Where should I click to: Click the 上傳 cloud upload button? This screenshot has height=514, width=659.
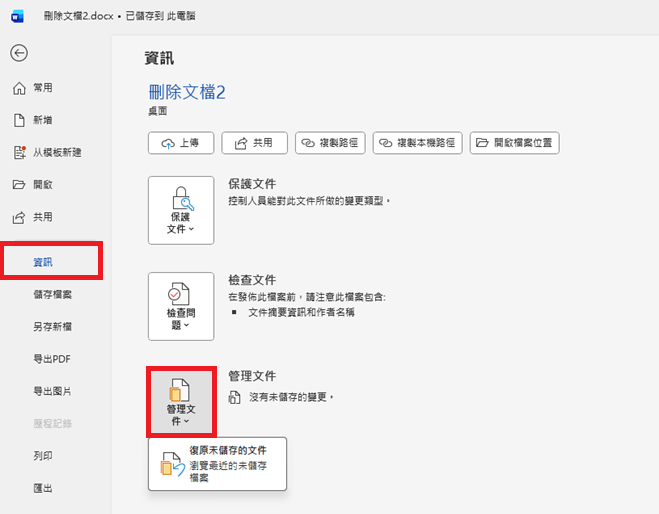[181, 143]
